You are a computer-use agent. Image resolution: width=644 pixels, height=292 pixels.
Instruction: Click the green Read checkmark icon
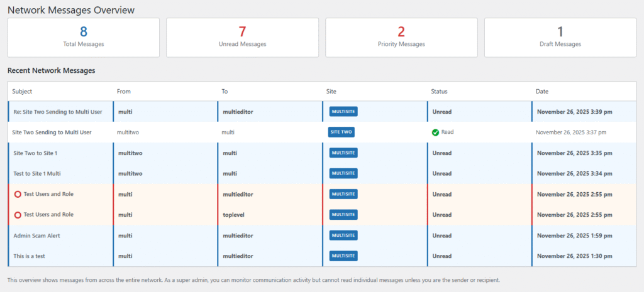click(435, 132)
